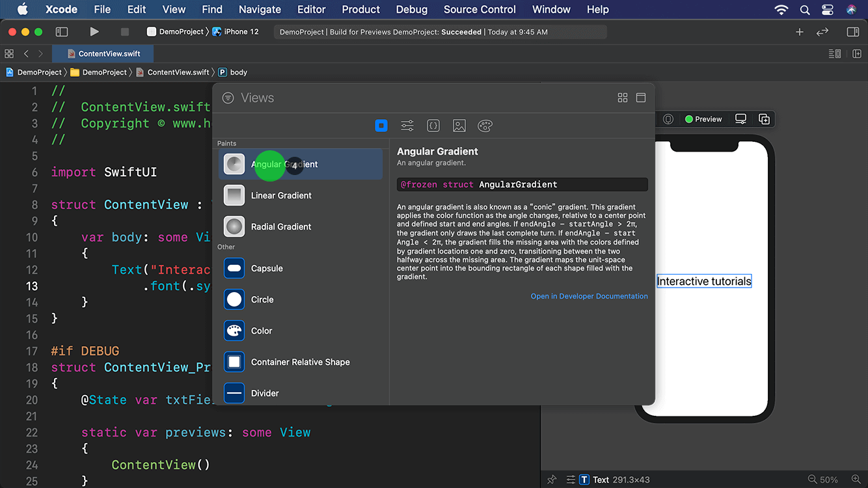Go forward with the right chevron
This screenshot has width=868, height=488.
tap(40, 54)
